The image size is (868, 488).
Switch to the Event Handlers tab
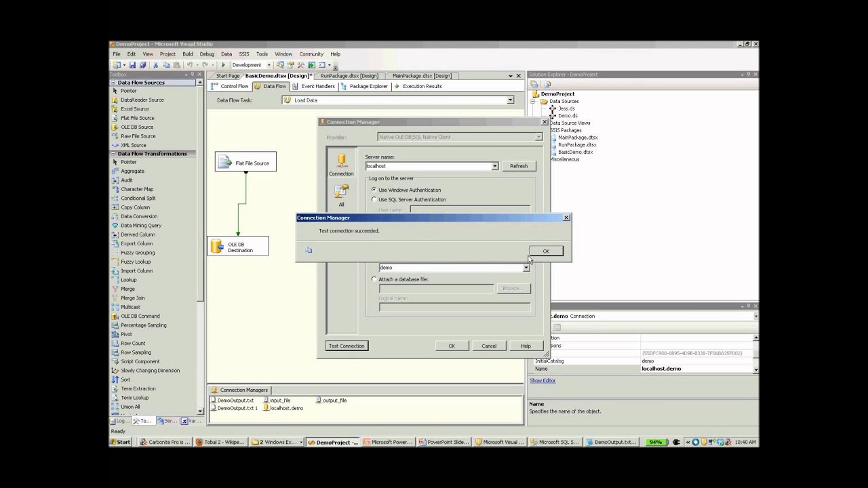point(314,87)
